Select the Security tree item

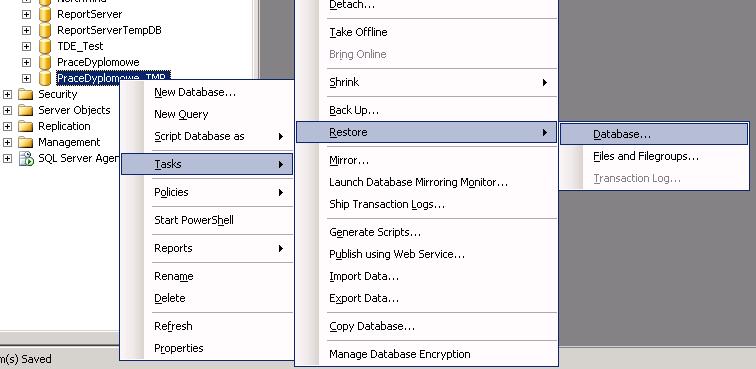click(57, 94)
